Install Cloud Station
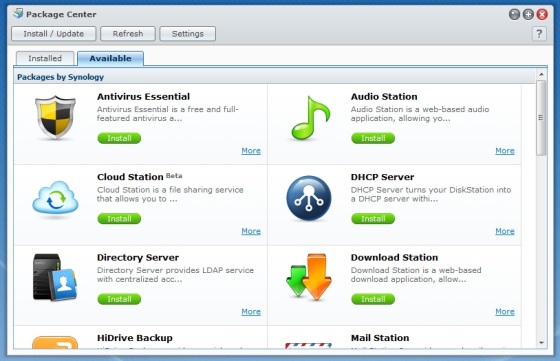560x361 pixels. tap(119, 219)
